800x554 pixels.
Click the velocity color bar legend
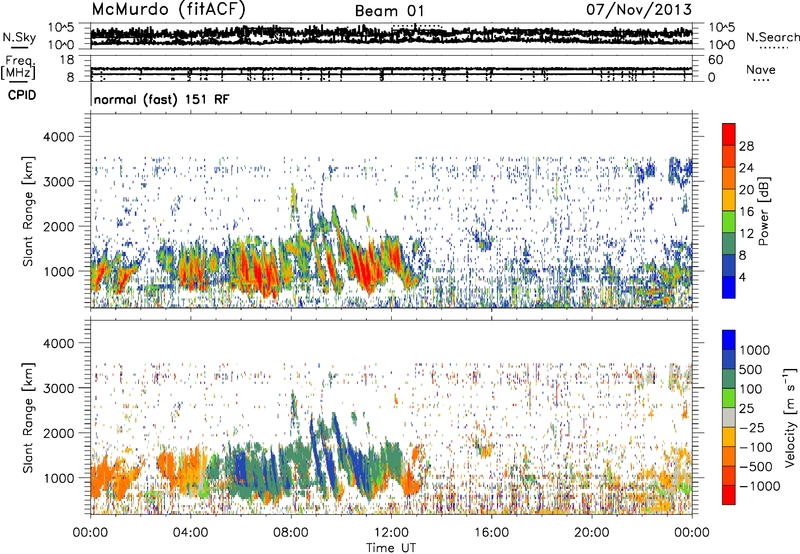pos(729,417)
